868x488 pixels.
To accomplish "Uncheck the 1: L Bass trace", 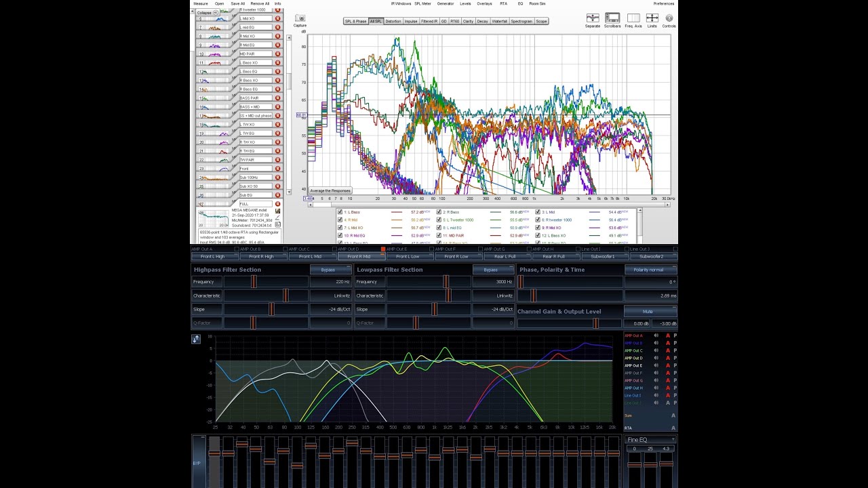I will (x=340, y=212).
